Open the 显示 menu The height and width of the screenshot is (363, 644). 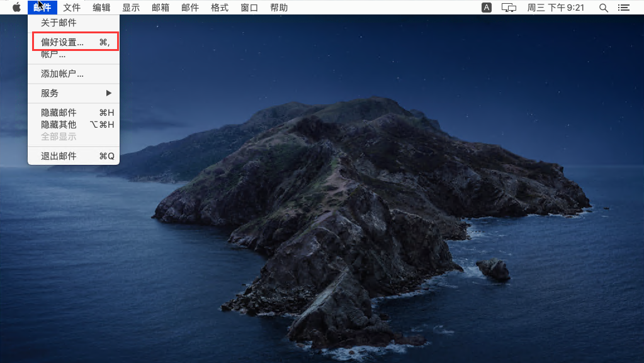[x=131, y=8]
